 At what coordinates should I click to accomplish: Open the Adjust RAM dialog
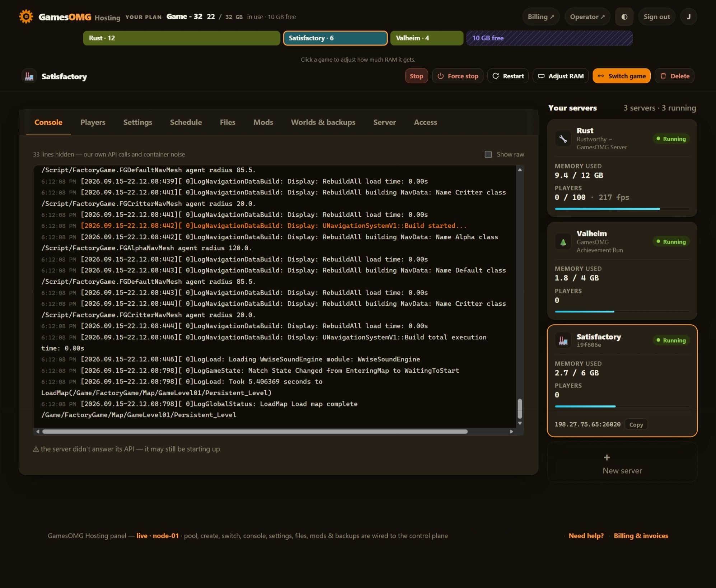(561, 76)
